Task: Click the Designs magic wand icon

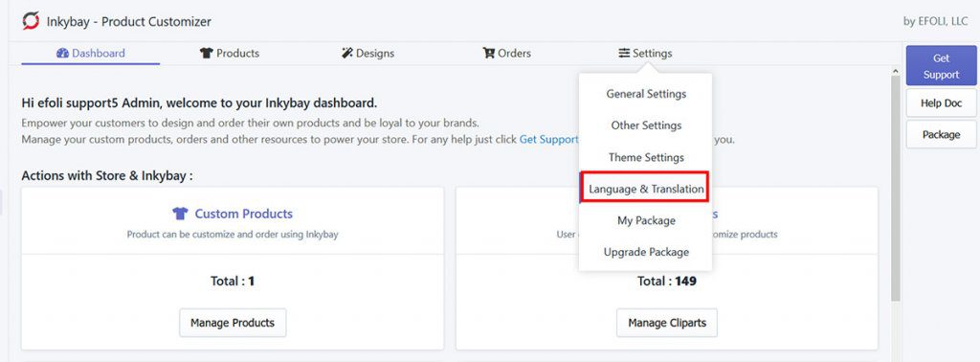Action: click(346, 53)
